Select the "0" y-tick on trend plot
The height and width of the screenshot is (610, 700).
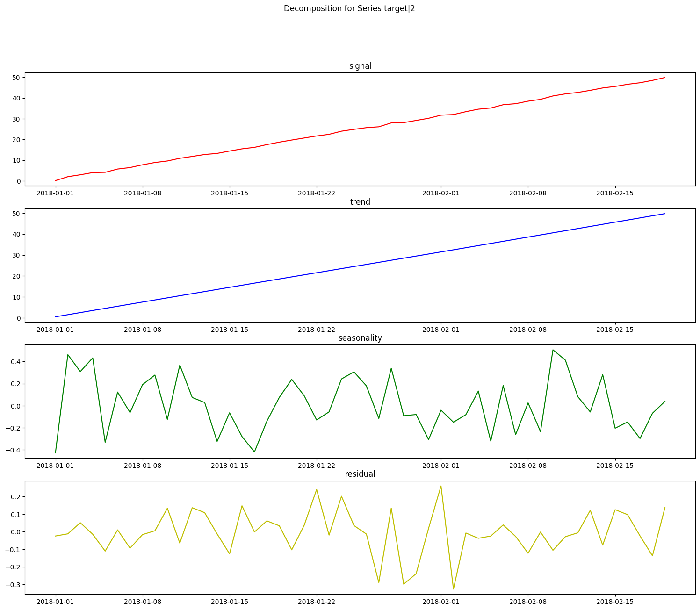[x=18, y=318]
